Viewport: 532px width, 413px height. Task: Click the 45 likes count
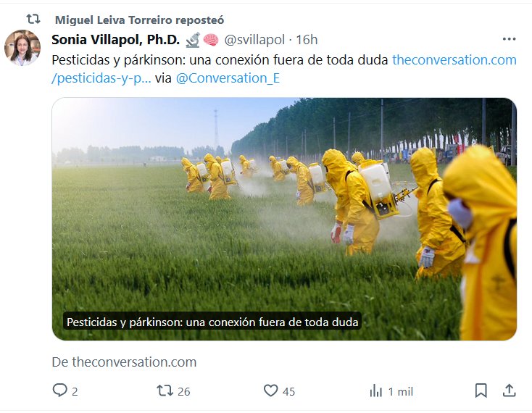(x=288, y=392)
